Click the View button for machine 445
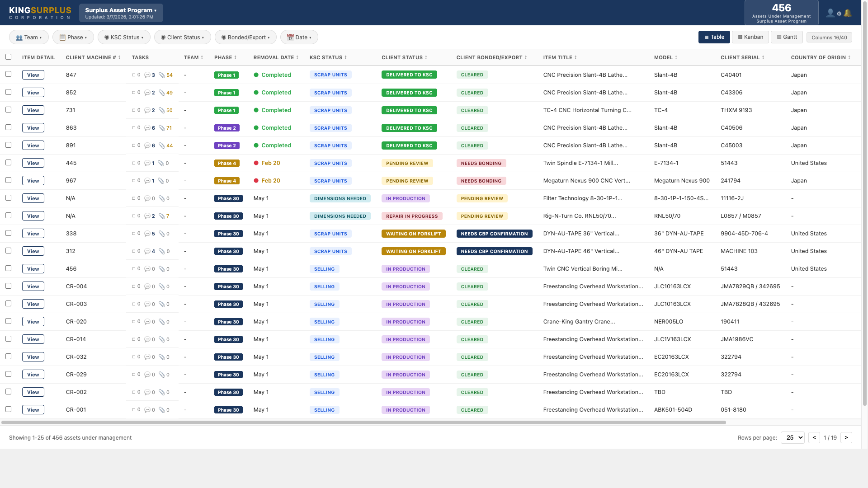 (x=33, y=163)
